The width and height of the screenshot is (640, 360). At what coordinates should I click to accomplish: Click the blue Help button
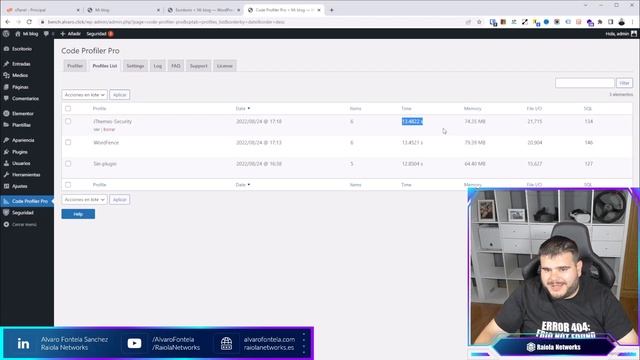[x=78, y=214]
